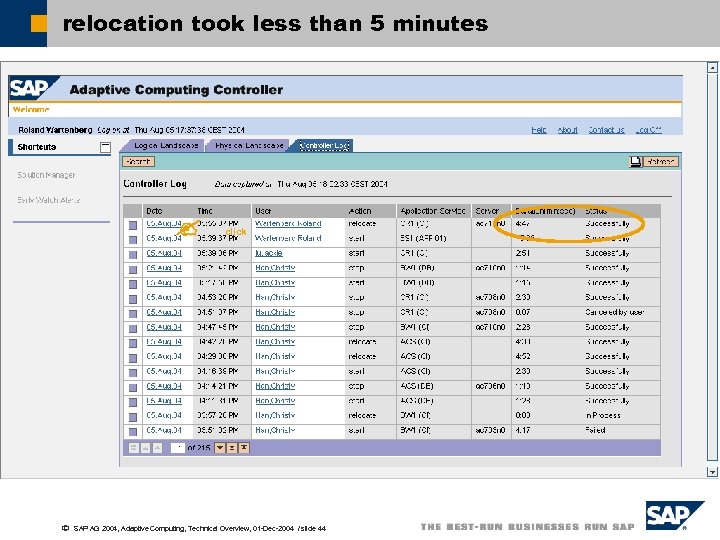The height and width of the screenshot is (540, 720).
Task: Open Solution Manager shortcut
Action: 46,175
